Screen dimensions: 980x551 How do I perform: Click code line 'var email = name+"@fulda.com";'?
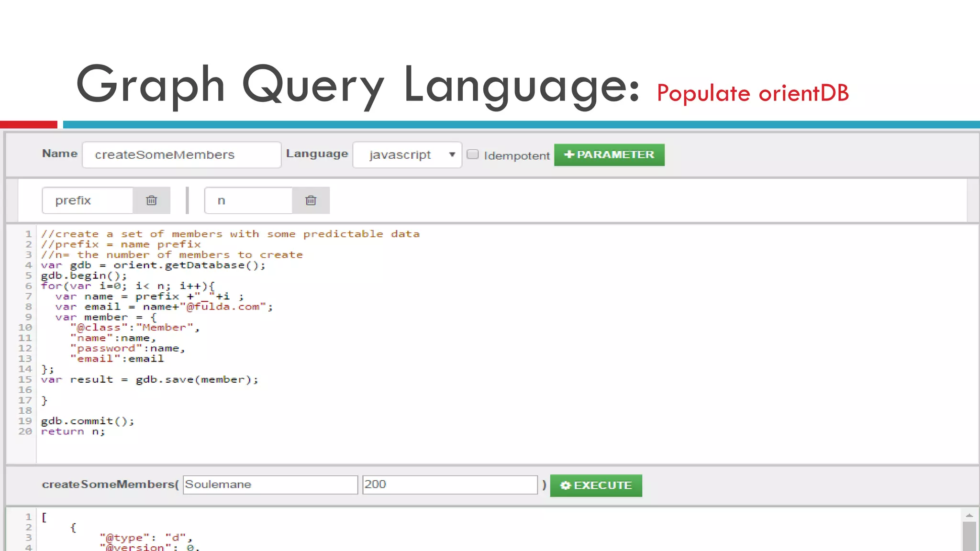coord(164,307)
